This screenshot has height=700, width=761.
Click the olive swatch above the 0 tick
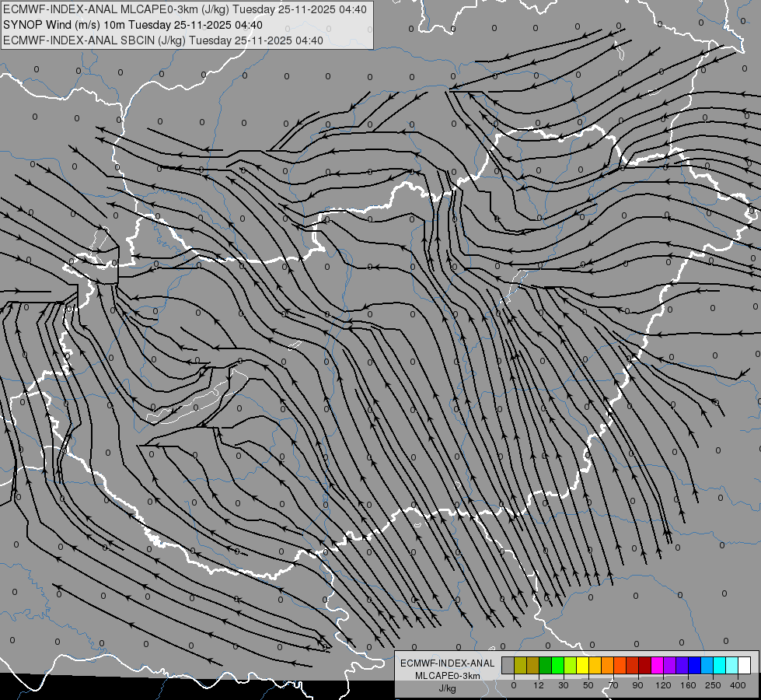pyautogui.click(x=520, y=665)
